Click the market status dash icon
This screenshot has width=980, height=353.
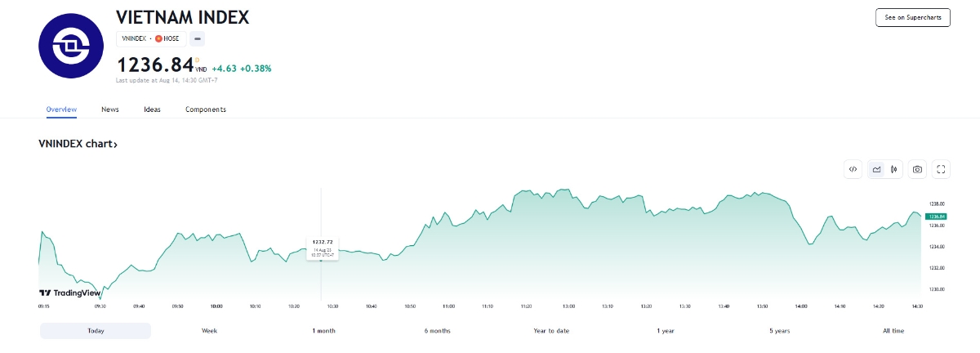point(198,38)
